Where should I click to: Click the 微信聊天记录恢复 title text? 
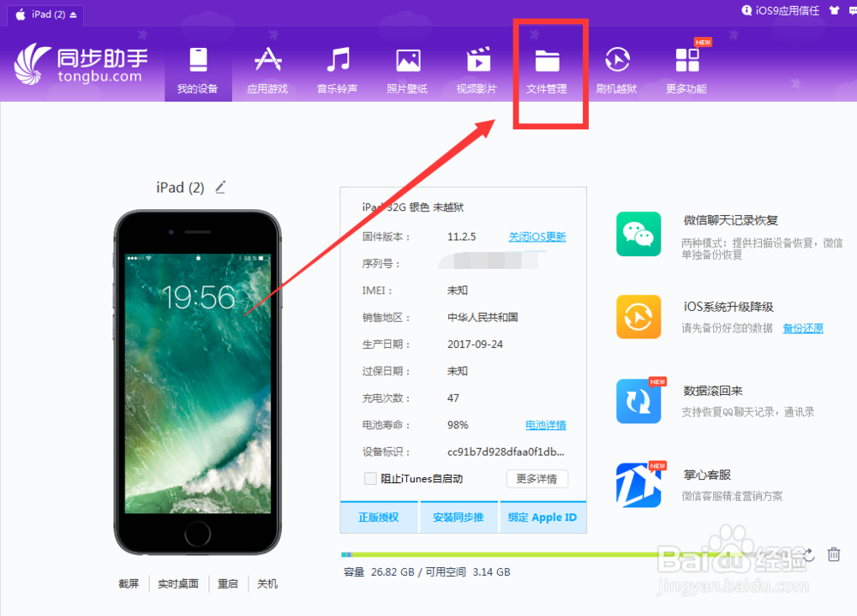[731, 220]
